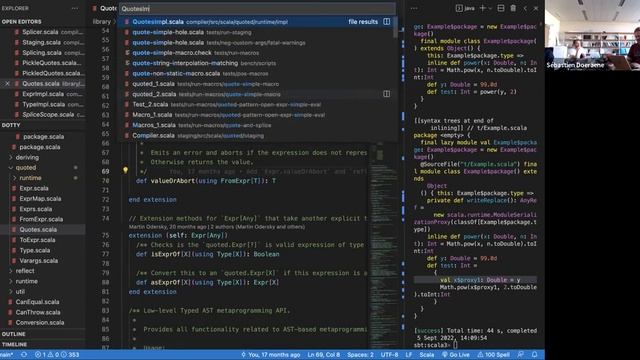Change language mode from Scala

427,355
